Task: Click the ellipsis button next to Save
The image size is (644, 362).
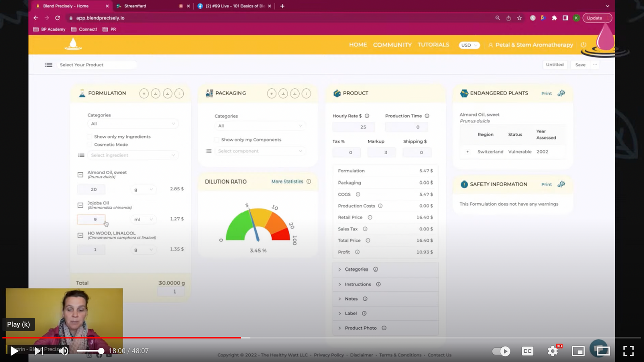Action: pyautogui.click(x=595, y=65)
